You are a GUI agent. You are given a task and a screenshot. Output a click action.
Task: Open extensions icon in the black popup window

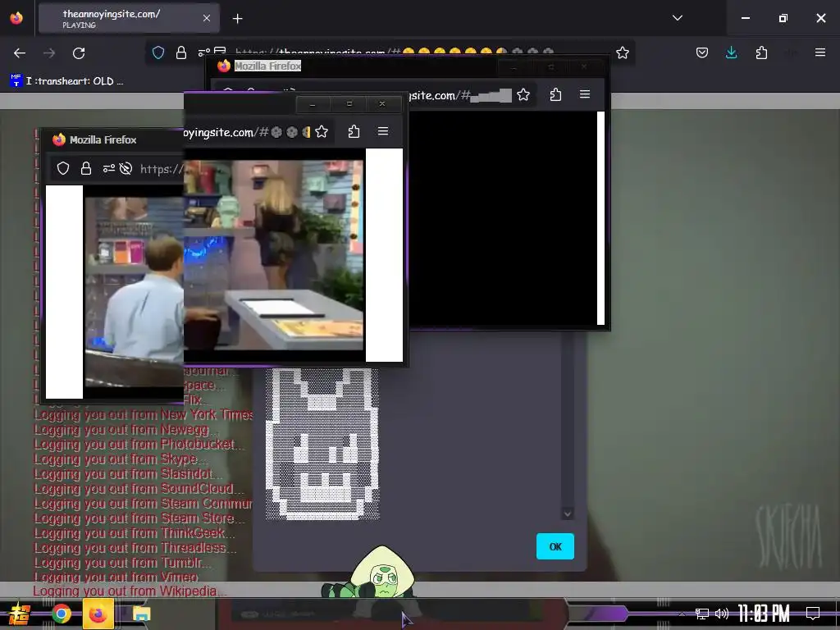[x=555, y=95]
